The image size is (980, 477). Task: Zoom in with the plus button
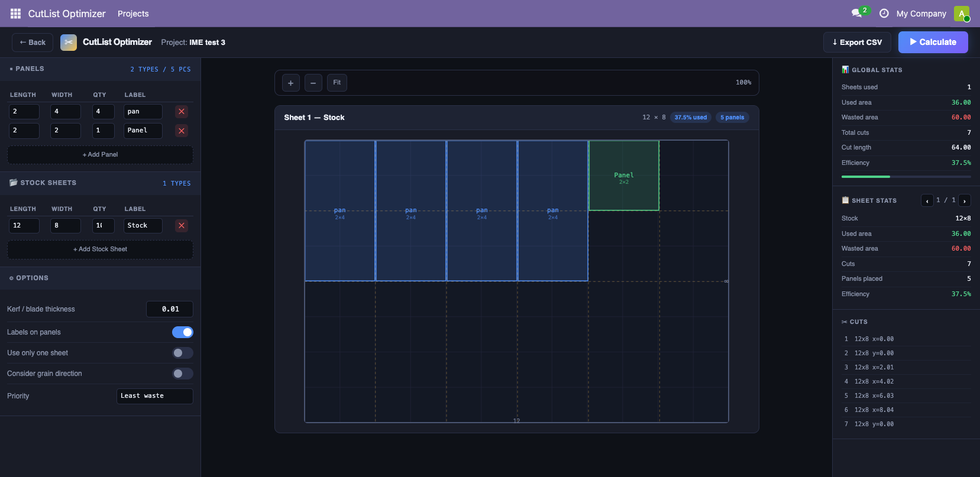[290, 83]
